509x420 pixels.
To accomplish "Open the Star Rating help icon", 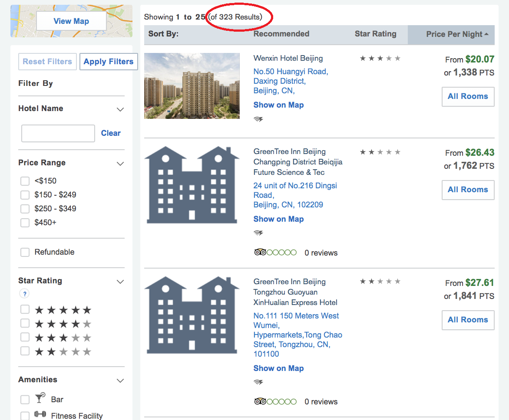I will coord(24,294).
